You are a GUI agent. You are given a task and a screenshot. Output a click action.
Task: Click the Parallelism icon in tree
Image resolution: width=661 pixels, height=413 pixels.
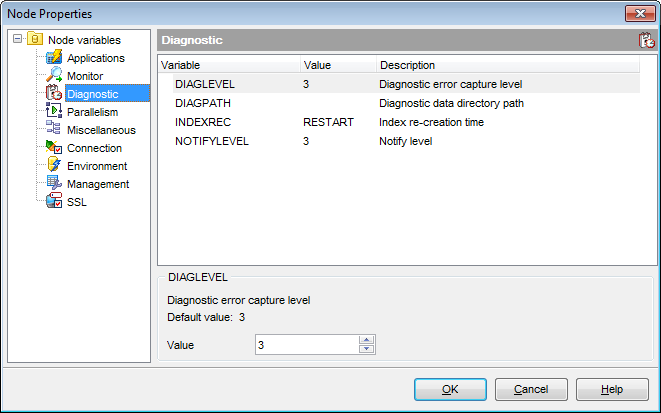pyautogui.click(x=54, y=112)
